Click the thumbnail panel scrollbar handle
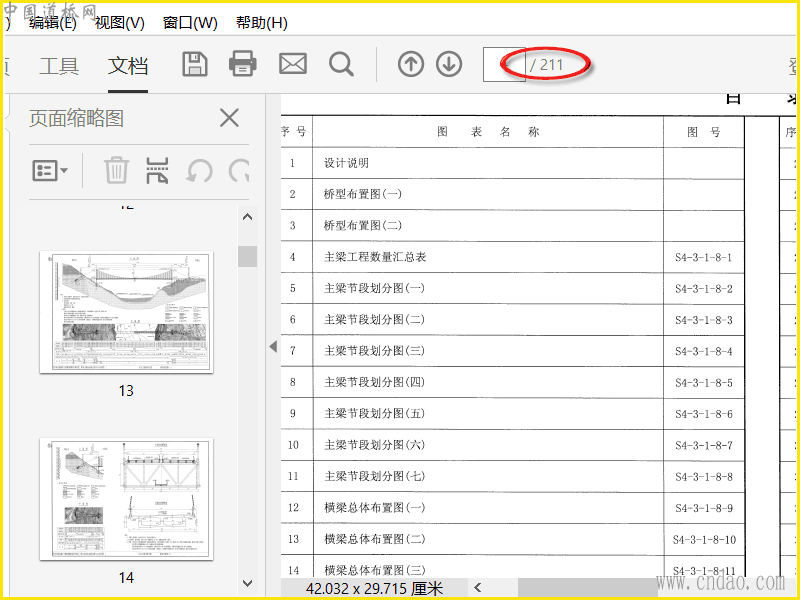This screenshot has height=600, width=800. 247,256
